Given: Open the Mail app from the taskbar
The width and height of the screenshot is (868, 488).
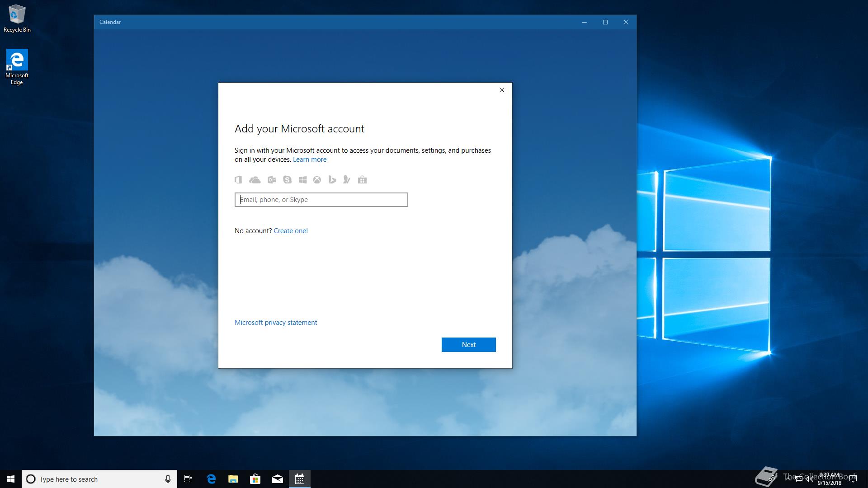Looking at the screenshot, I should point(278,479).
